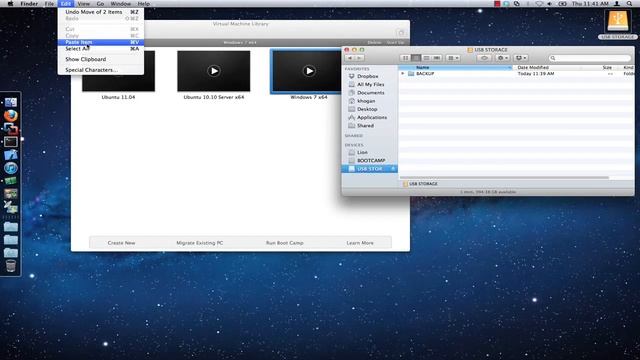Open Documents in Finder sidebar
Screen dimensions: 640x360
(x=370, y=93)
